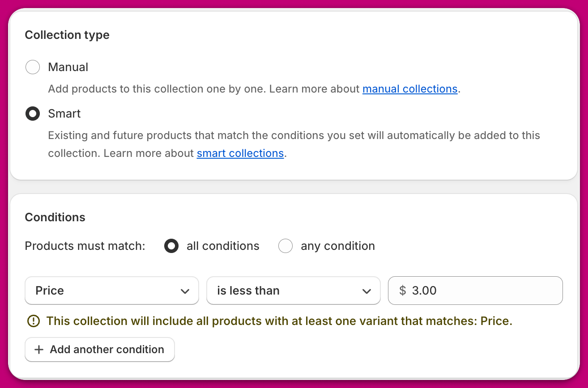Click the chevron on "is less than" dropdown
This screenshot has height=388, width=588.
(x=366, y=291)
